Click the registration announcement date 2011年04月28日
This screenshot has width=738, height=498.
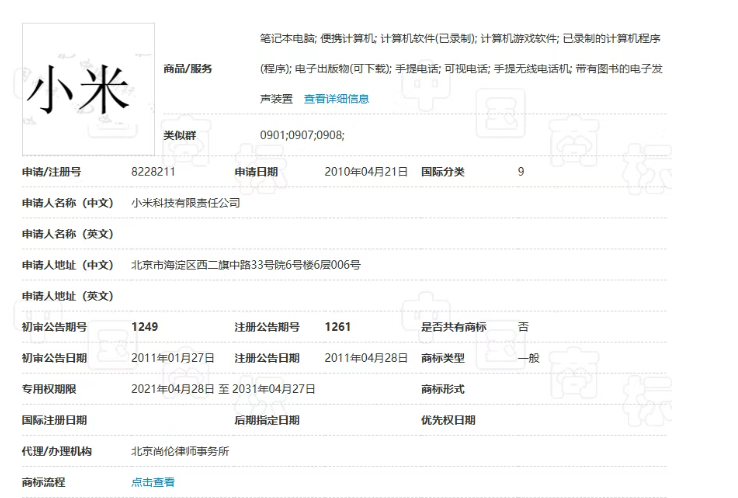coord(366,358)
